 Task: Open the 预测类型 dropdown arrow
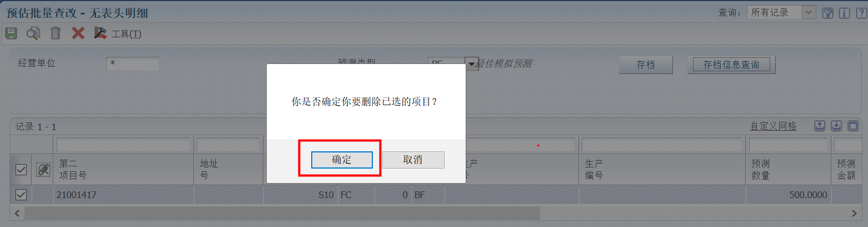click(x=472, y=64)
